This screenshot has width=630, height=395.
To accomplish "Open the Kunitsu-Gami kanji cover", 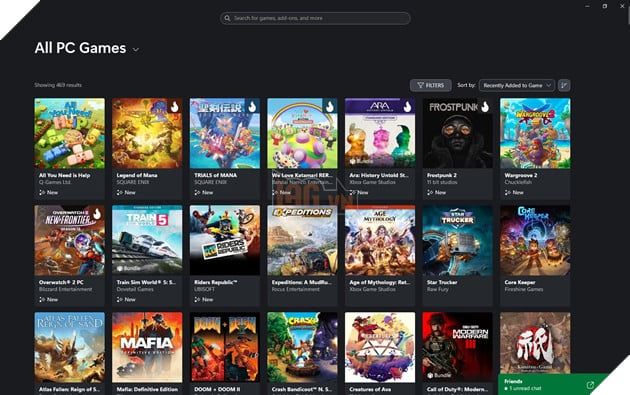I will point(535,343).
